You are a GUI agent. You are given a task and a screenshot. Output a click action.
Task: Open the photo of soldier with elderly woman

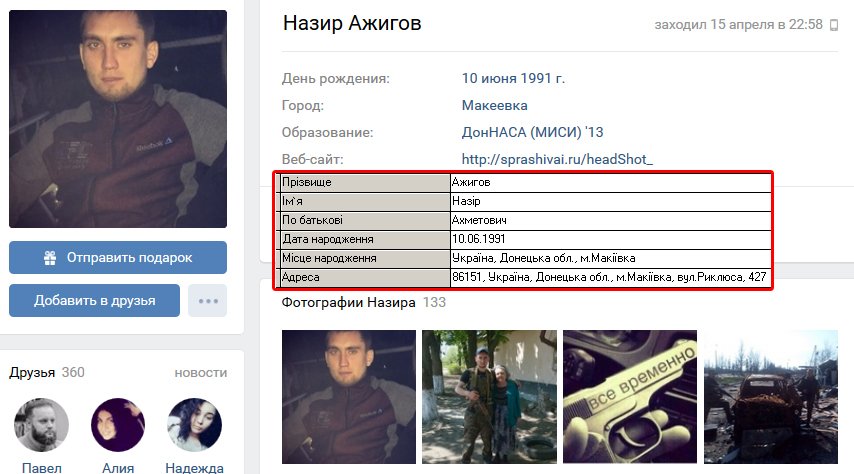[x=489, y=397]
